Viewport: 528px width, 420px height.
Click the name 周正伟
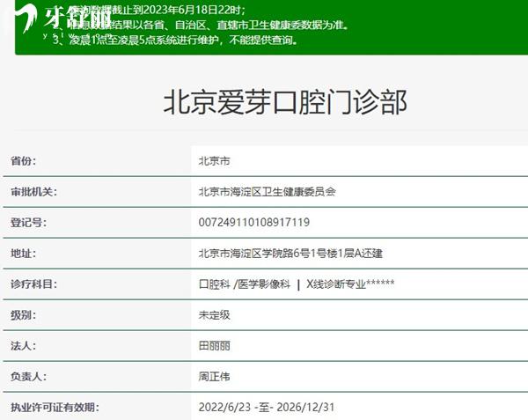[214, 376]
